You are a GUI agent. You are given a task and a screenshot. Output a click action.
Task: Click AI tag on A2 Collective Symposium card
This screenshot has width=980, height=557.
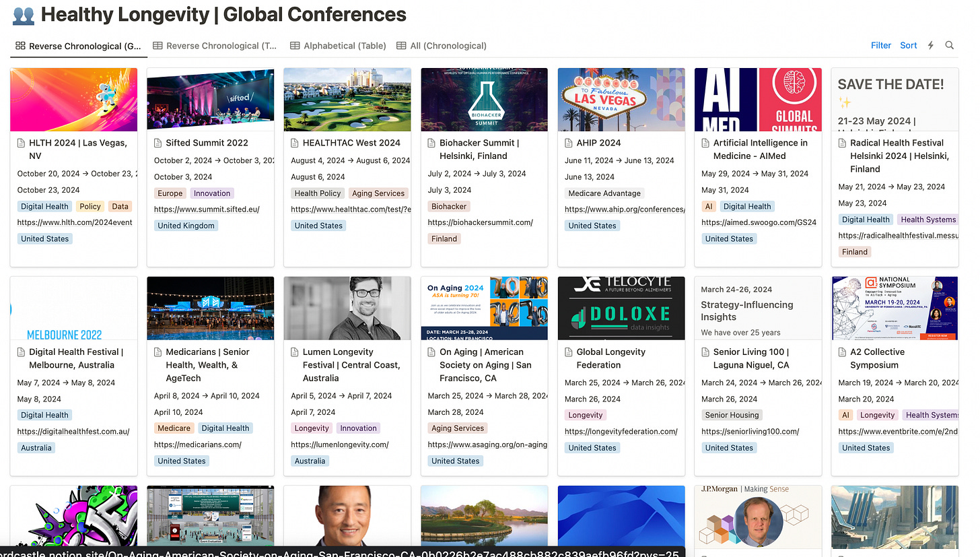[x=845, y=415]
